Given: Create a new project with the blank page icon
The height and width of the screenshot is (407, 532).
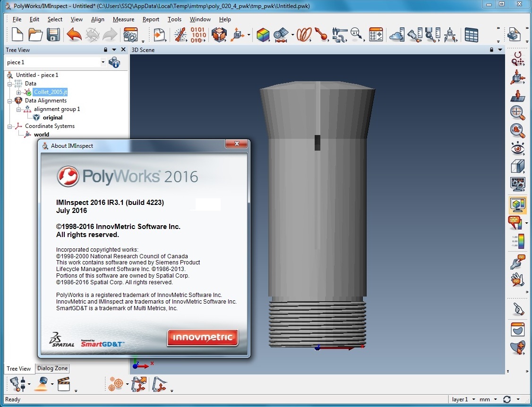Looking at the screenshot, I should (17, 34).
